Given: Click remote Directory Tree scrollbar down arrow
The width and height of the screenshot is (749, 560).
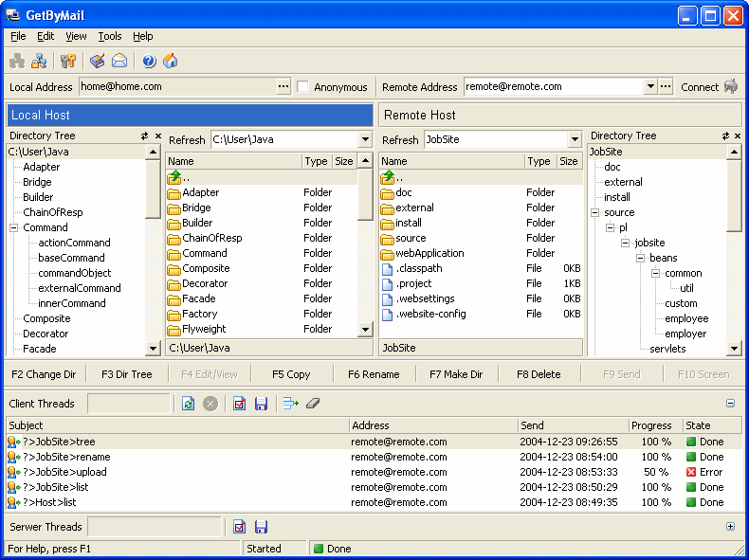Looking at the screenshot, I should click(x=734, y=349).
